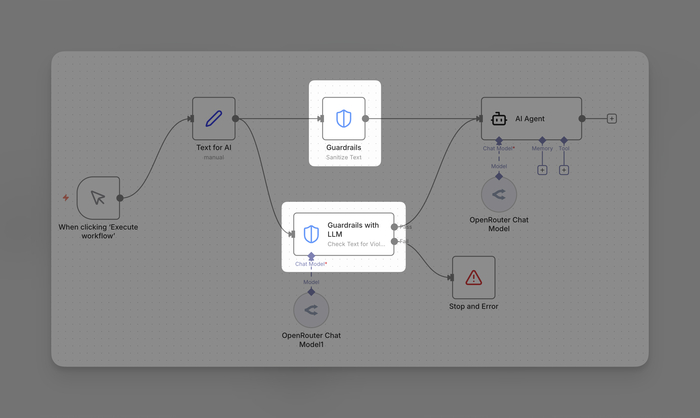Click the Stop and Error input connector
700x418 pixels.
pos(451,277)
